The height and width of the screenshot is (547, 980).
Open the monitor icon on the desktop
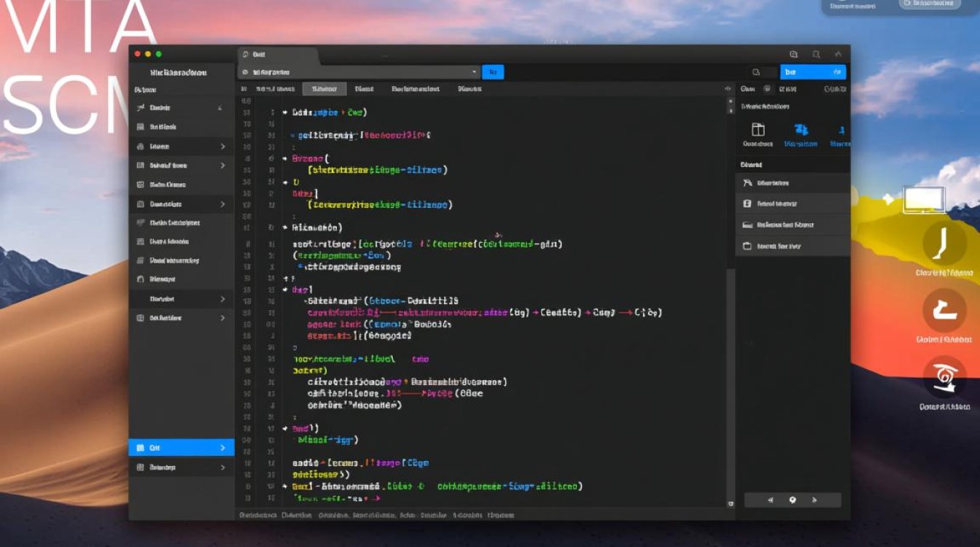point(924,199)
